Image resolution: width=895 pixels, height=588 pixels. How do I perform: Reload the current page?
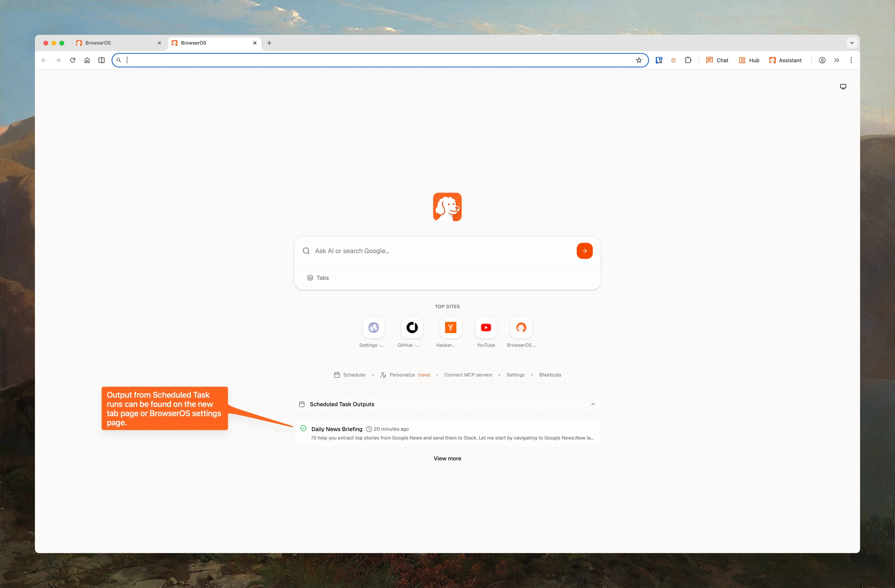pyautogui.click(x=73, y=60)
